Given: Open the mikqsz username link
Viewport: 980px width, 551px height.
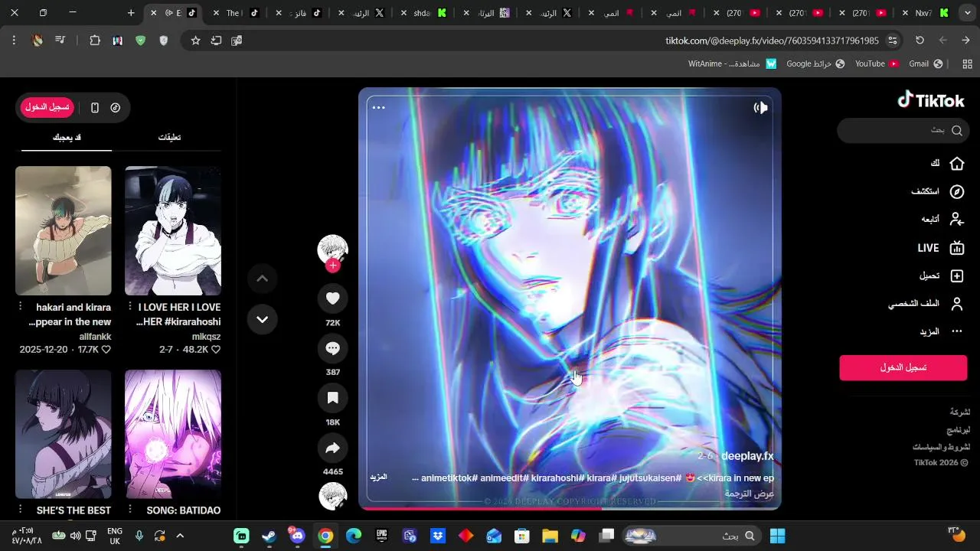Looking at the screenshot, I should click(x=206, y=337).
